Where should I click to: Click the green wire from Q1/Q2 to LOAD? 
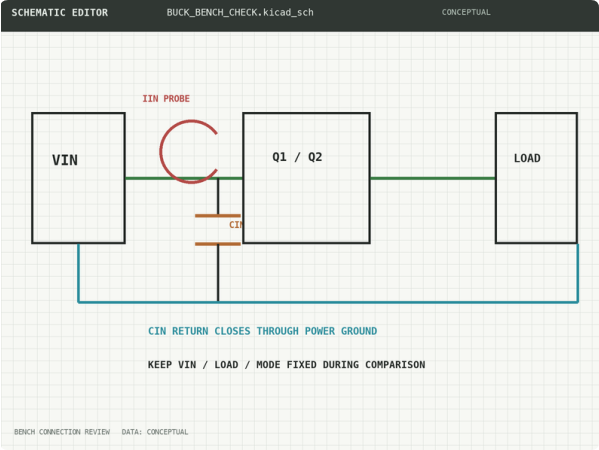pos(433,178)
